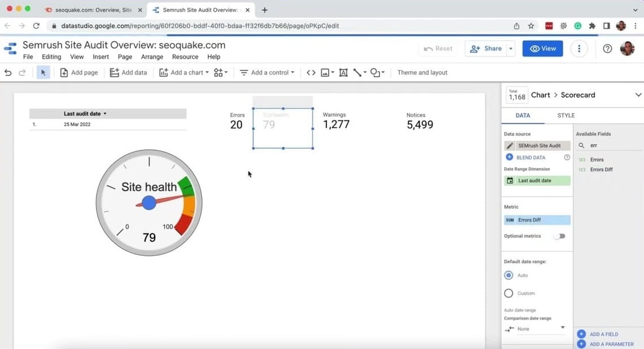Select the Custom date range radio
This screenshot has height=349, width=644.
509,293
